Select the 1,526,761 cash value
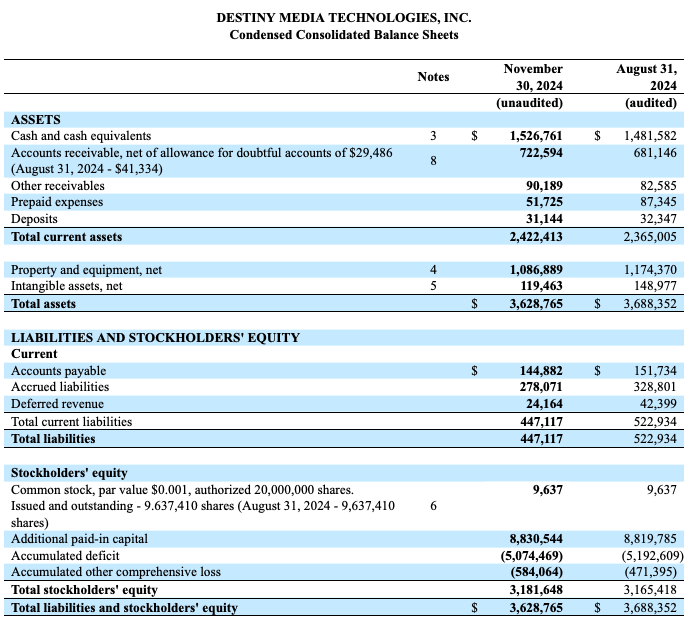This screenshot has width=690, height=624. click(x=536, y=136)
